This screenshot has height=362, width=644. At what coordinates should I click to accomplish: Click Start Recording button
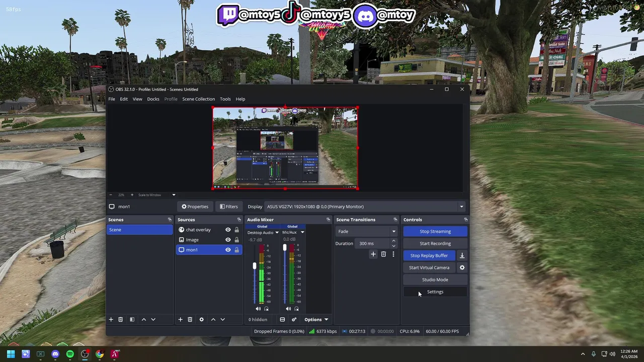pyautogui.click(x=435, y=243)
